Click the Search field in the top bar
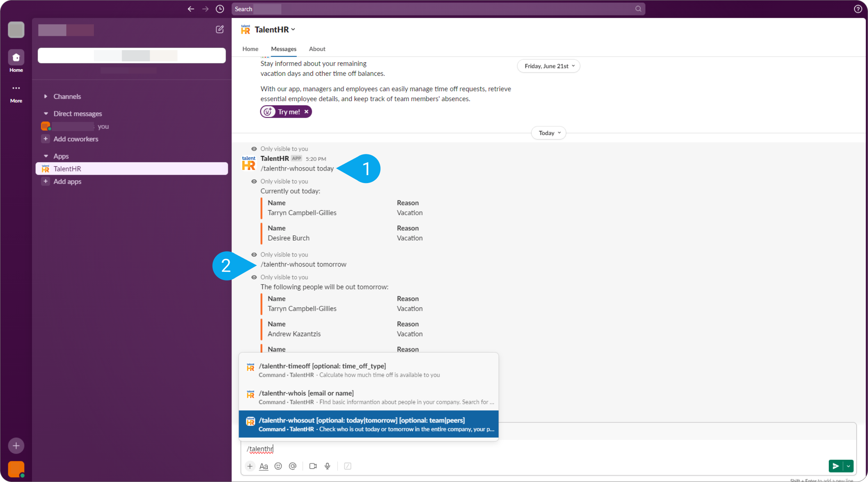 coord(438,9)
